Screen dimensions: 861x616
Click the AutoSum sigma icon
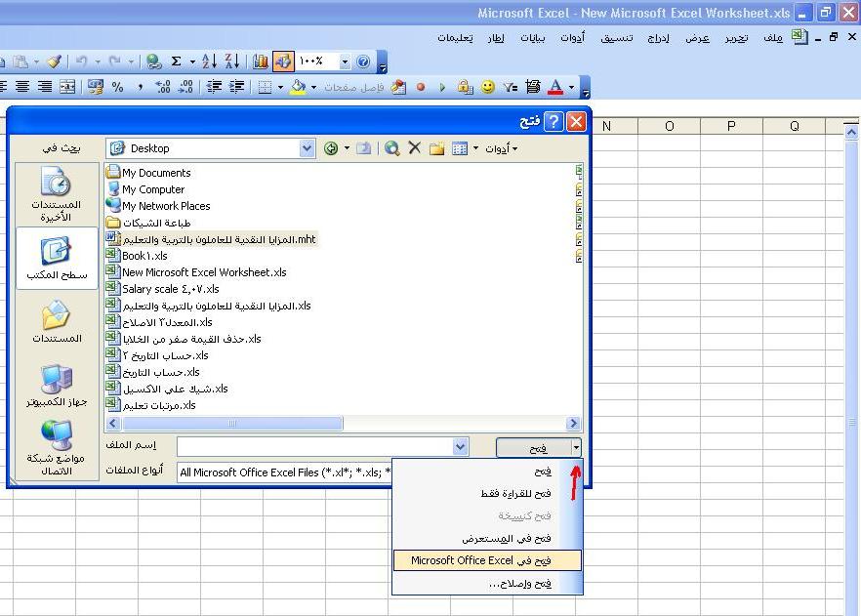pos(177,62)
